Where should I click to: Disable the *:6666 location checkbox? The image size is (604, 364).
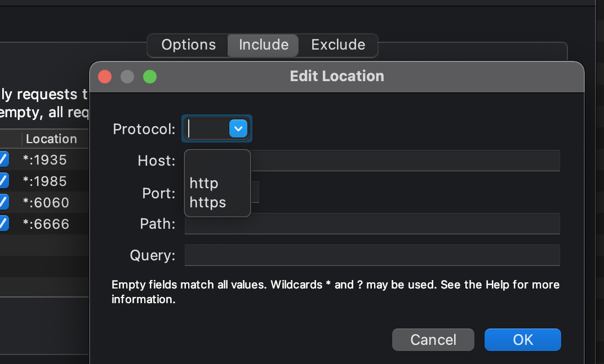[x=3, y=224]
